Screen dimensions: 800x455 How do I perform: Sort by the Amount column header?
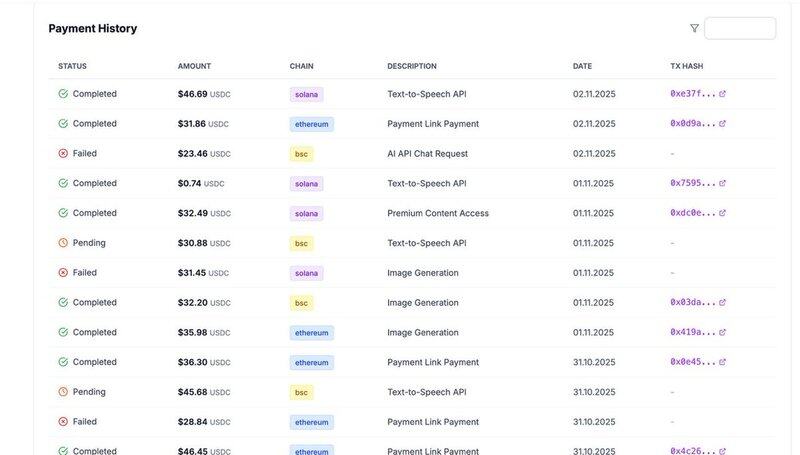pos(194,66)
